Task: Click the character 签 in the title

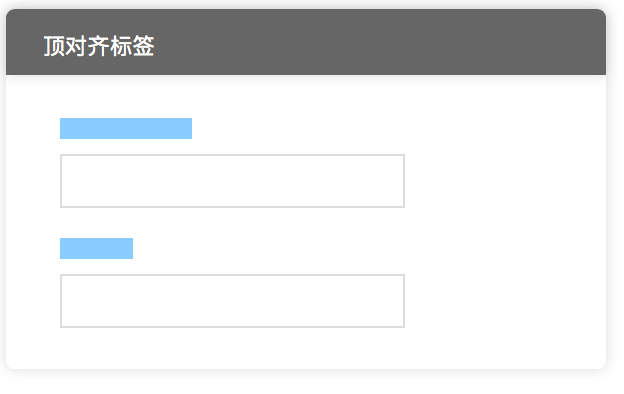Action: tap(143, 46)
